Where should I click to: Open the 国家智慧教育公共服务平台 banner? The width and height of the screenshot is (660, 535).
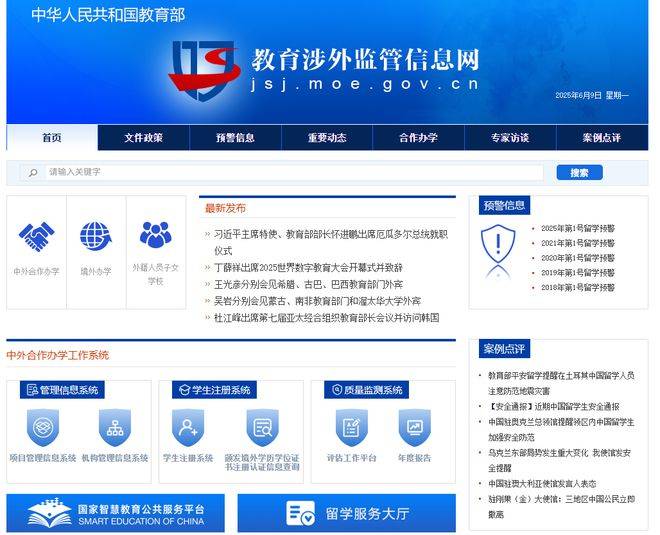point(115,513)
